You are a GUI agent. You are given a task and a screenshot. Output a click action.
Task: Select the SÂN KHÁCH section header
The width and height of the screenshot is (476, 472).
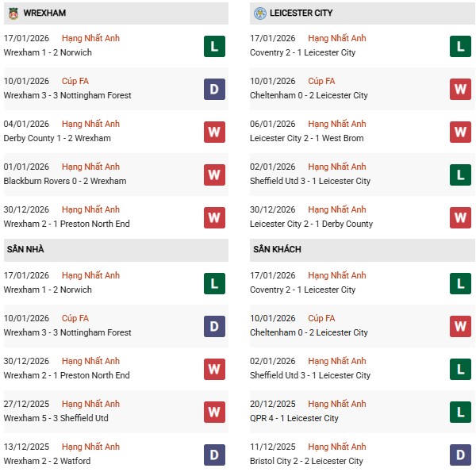pos(277,249)
